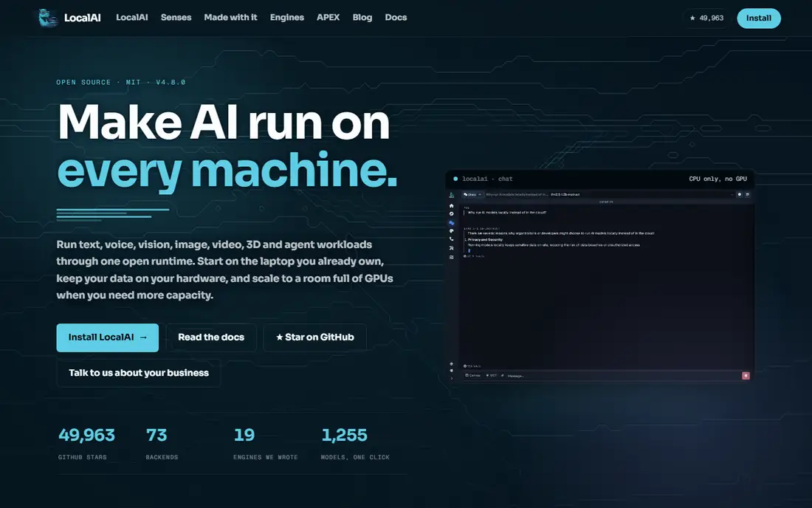This screenshot has height=508, width=812.
Task: Open the Engines nav item
Action: 287,18
